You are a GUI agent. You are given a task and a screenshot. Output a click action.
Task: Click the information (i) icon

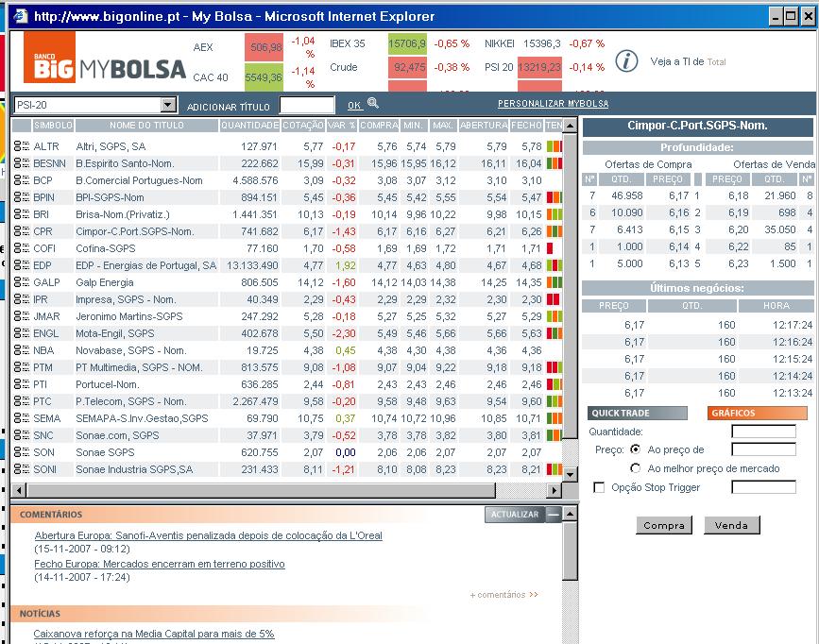point(626,61)
